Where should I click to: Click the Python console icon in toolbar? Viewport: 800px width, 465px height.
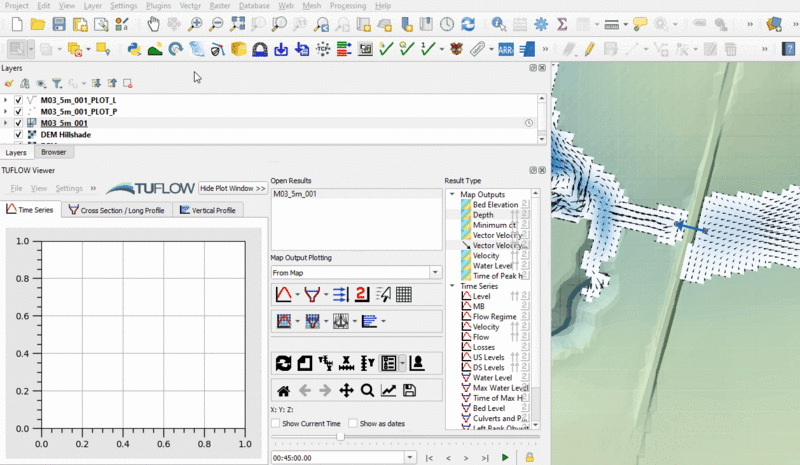133,48
